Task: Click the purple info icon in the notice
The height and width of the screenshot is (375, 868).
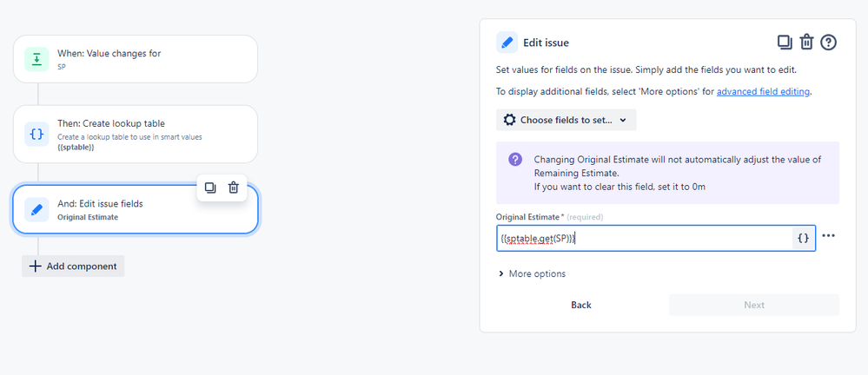Action: click(515, 160)
